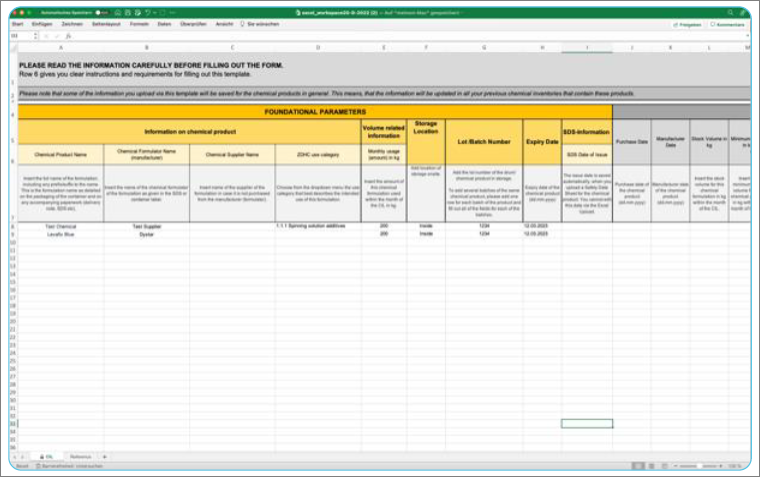Open the Überprüfen ribbon tab
Screen dimensions: 760x477
point(193,24)
